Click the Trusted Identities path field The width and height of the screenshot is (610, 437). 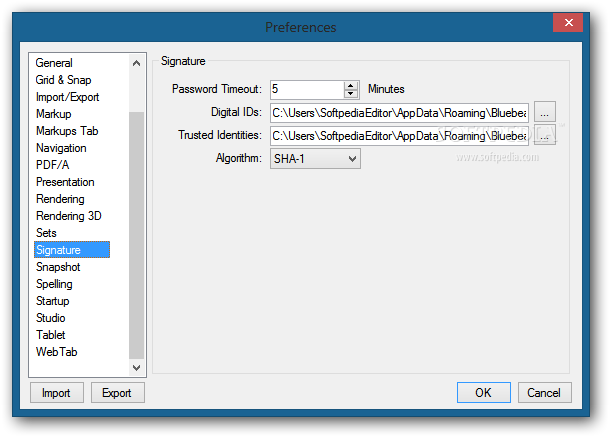click(x=400, y=136)
